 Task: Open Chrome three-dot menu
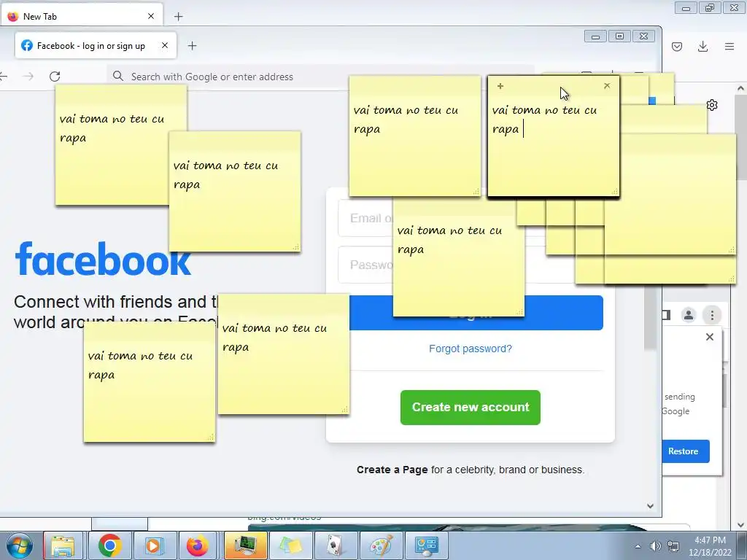712,315
